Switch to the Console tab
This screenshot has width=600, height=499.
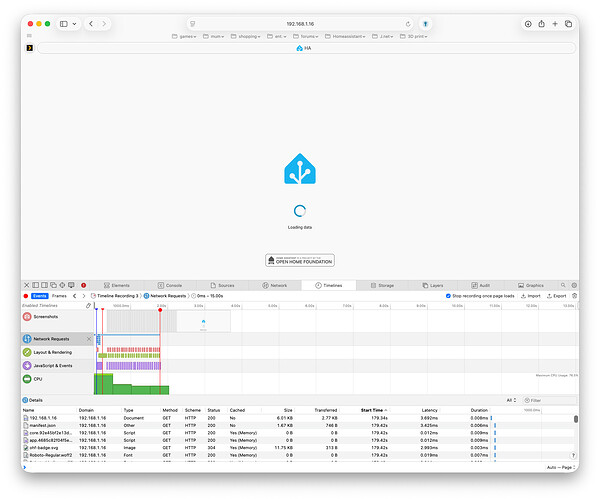170,285
